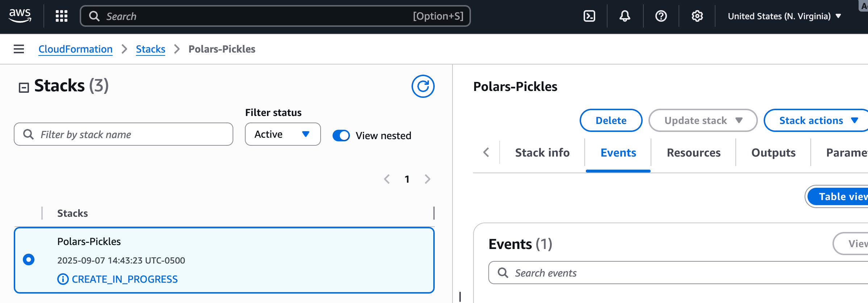
Task: Switch to the Parameters tab
Action: point(847,153)
